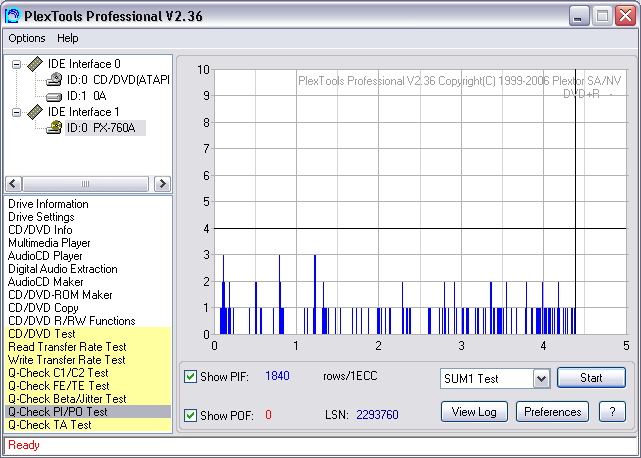Select CD/DVD Test category
The height and width of the screenshot is (458, 641).
point(88,334)
